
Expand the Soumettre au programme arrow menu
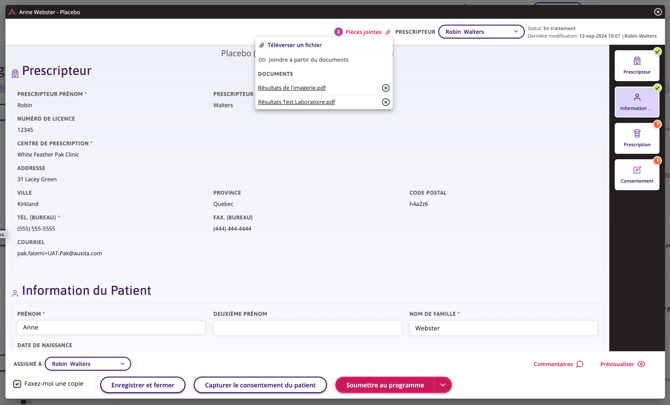443,385
